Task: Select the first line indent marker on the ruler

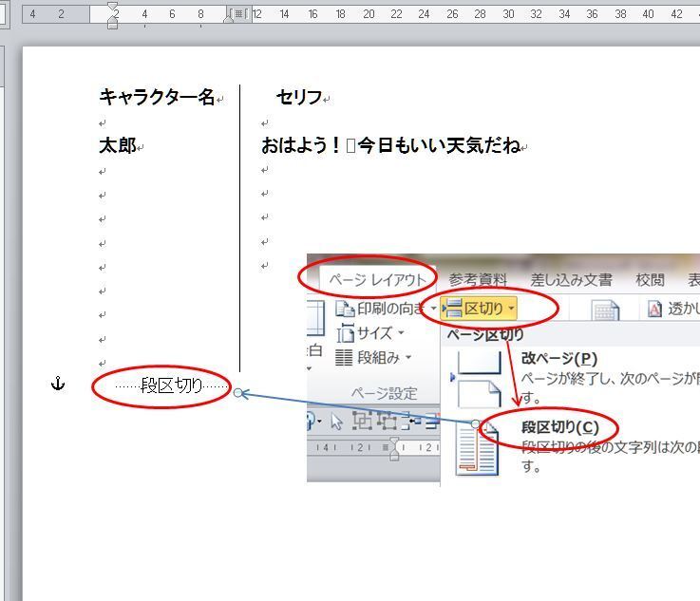Action: [x=113, y=7]
